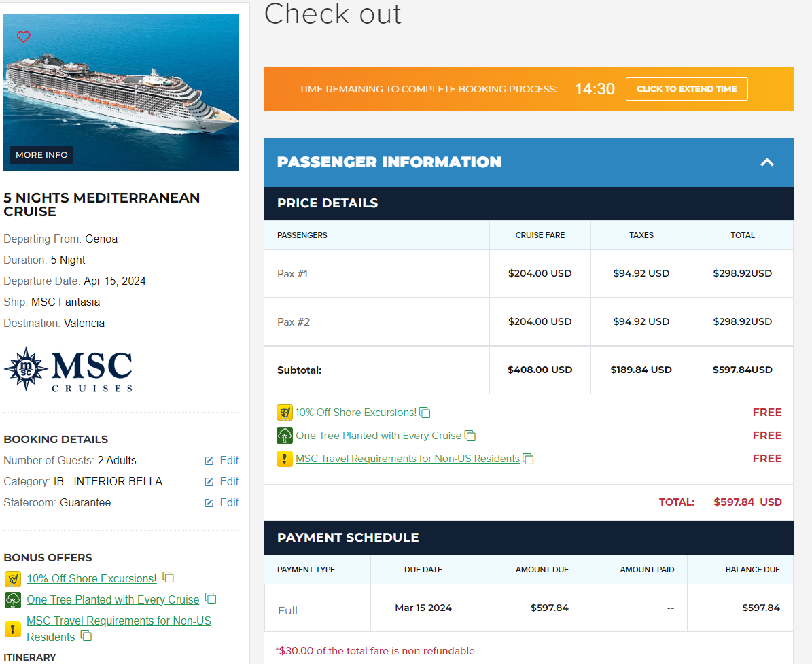Image resolution: width=812 pixels, height=664 pixels.
Task: Open price table MSC Travel Requirements for Non-US Residents link
Action: 408,459
